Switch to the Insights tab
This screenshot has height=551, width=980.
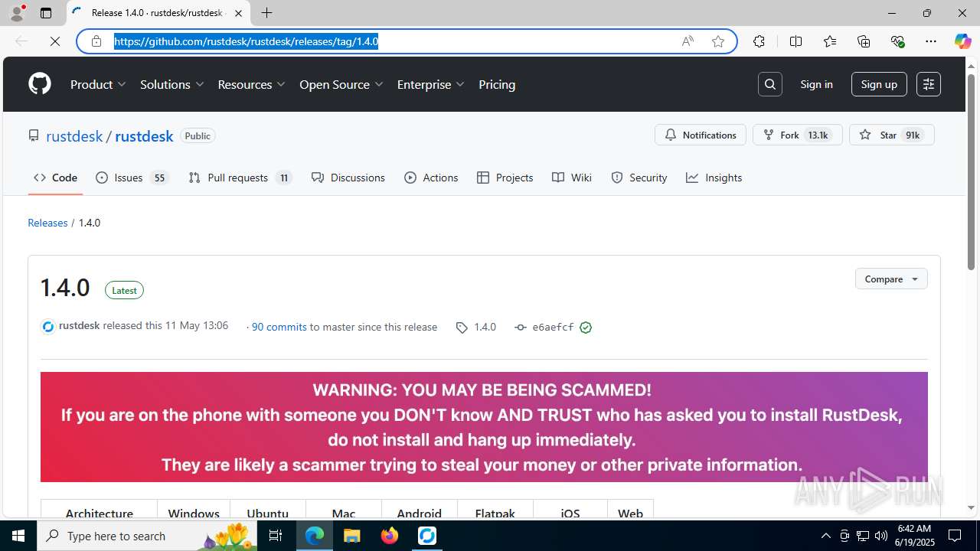[x=714, y=178]
